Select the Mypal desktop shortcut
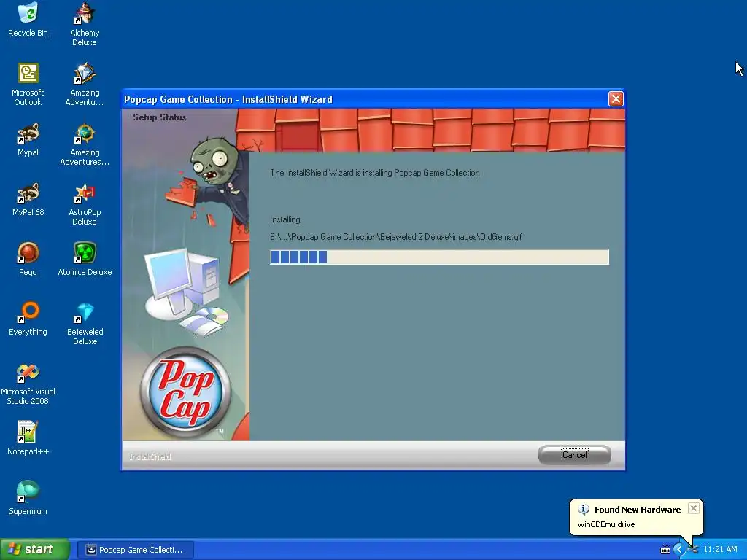Viewport: 747px width, 560px height. [28, 139]
